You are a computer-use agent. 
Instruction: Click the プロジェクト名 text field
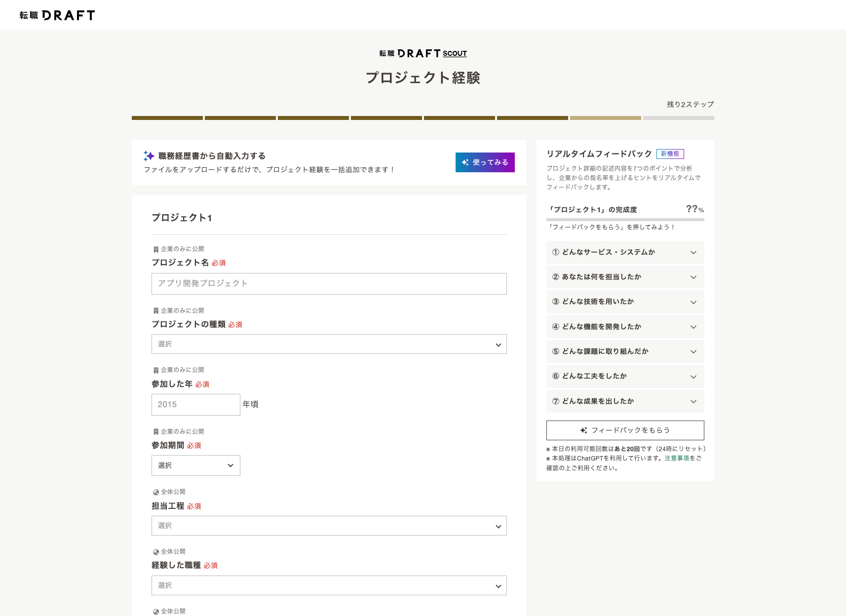pyautogui.click(x=329, y=284)
